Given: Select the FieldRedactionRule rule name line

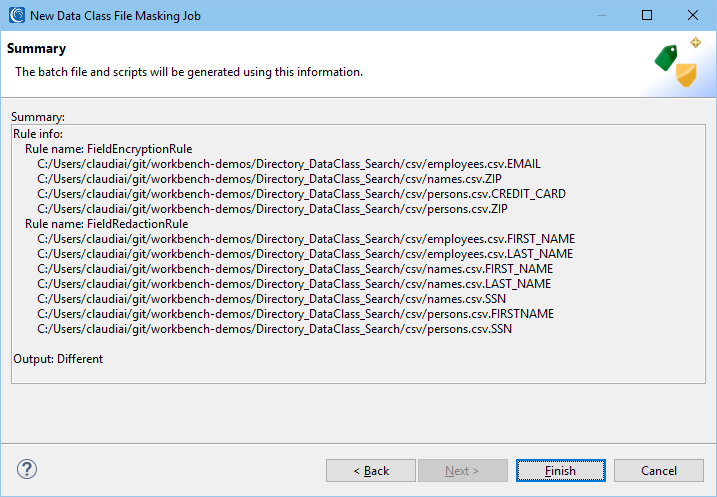Looking at the screenshot, I should click(107, 224).
